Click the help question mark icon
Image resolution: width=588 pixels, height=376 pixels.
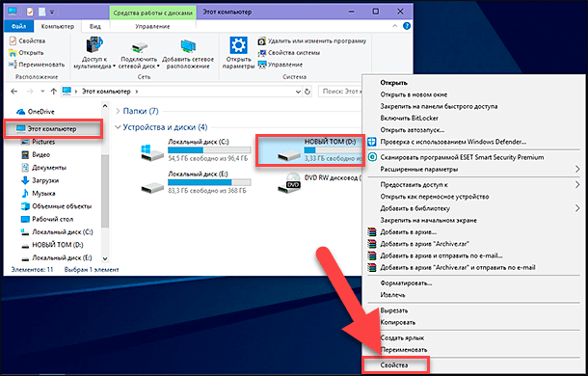pos(407,26)
